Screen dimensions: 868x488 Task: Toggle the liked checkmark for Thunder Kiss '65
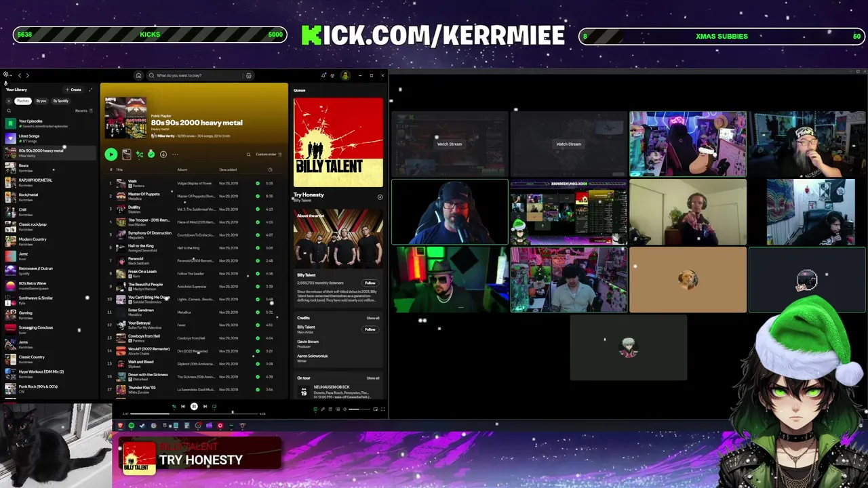click(257, 389)
